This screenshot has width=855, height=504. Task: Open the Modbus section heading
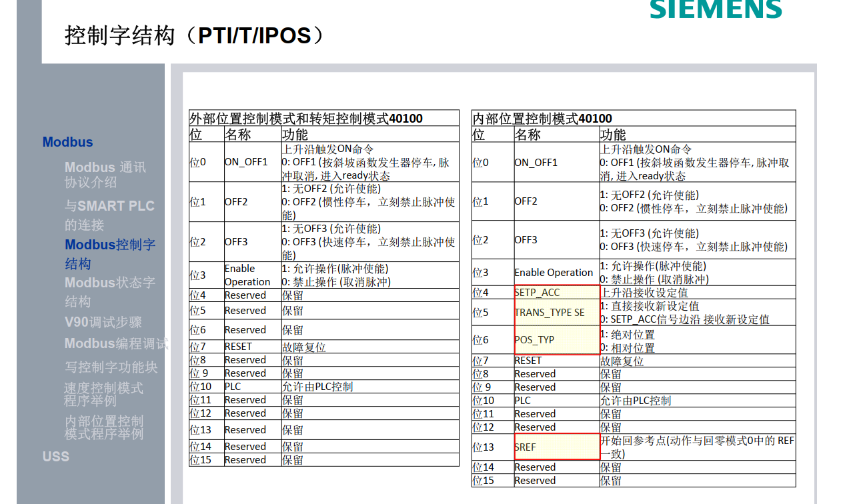point(67,142)
